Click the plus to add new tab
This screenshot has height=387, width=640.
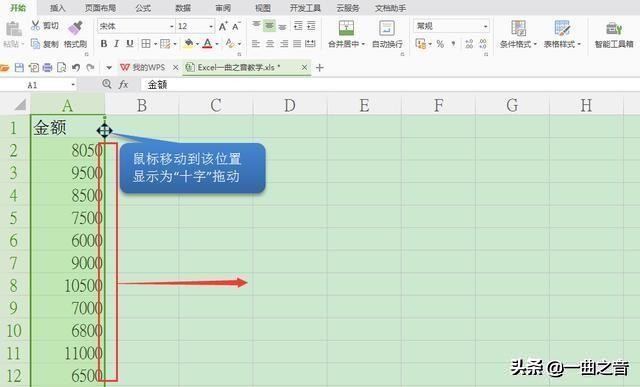click(x=320, y=68)
